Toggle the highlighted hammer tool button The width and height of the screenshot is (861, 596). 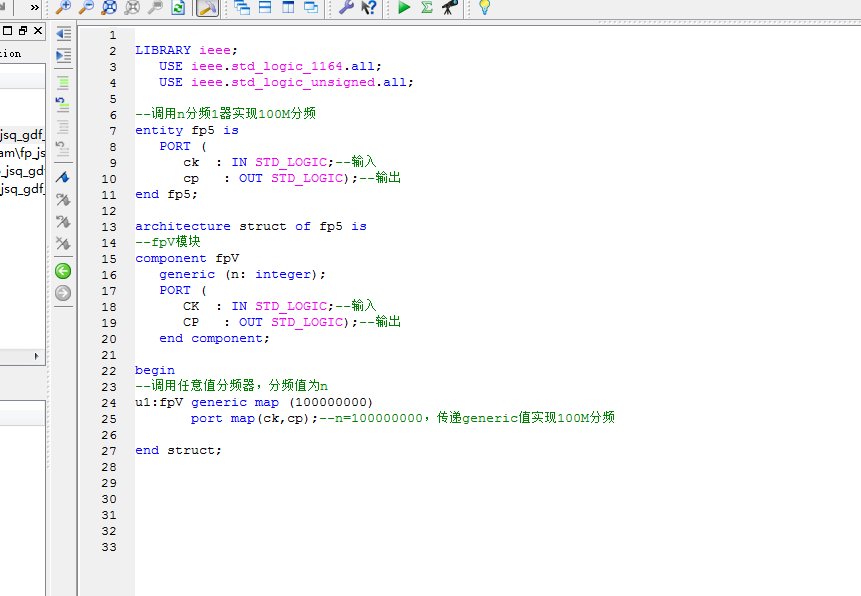pos(207,8)
